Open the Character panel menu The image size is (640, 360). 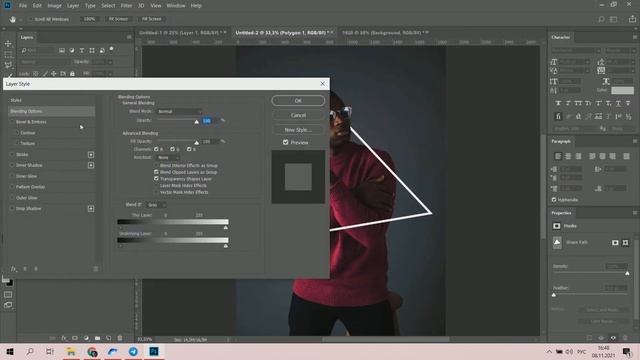pos(635,37)
